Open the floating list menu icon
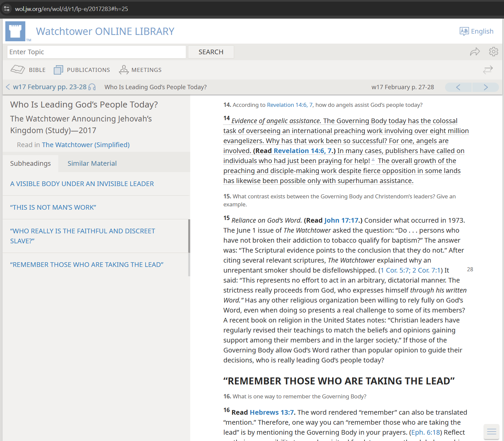 click(x=491, y=432)
